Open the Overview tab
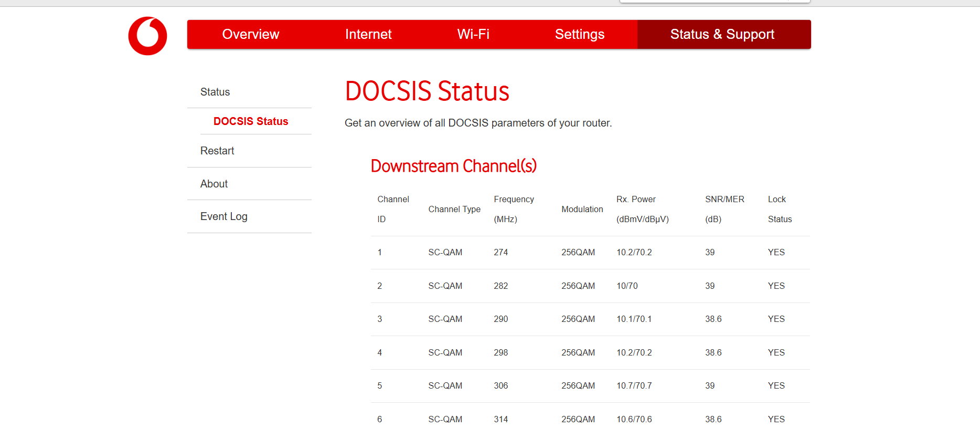The height and width of the screenshot is (428, 980). point(250,34)
